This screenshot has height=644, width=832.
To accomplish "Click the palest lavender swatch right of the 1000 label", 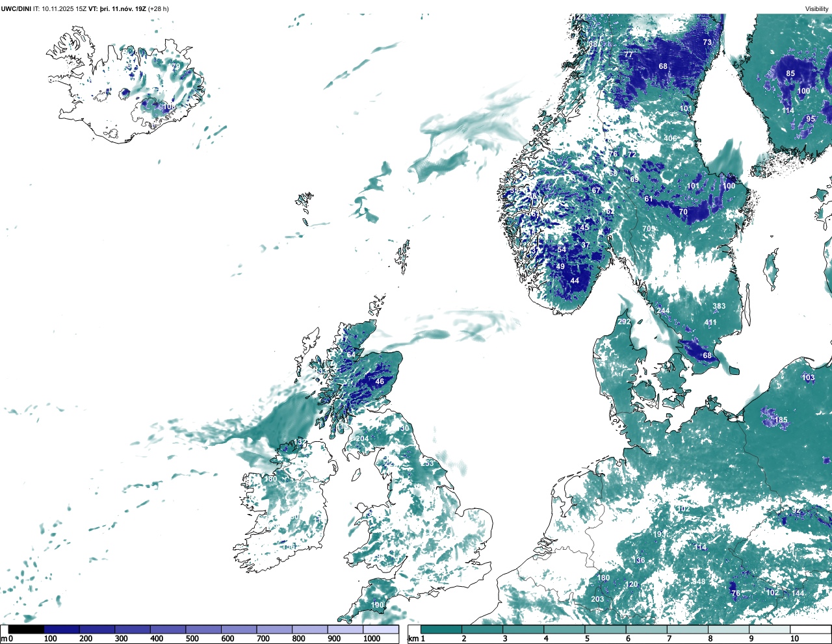I will tap(381, 629).
